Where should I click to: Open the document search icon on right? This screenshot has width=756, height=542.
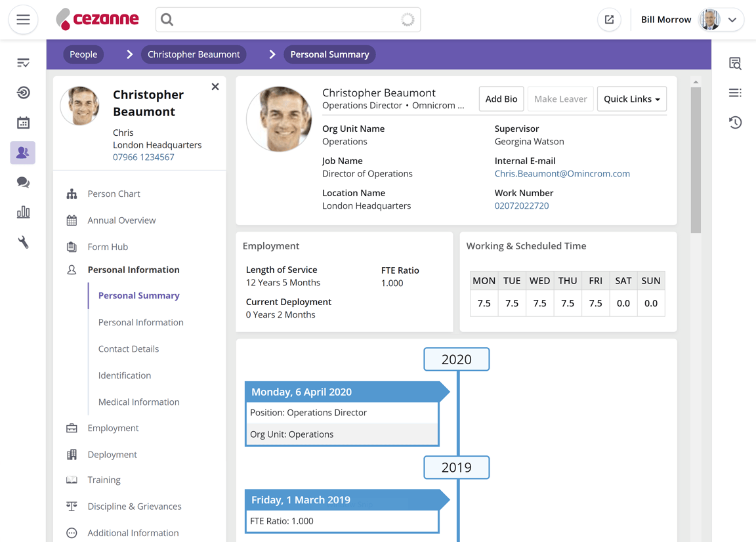pyautogui.click(x=735, y=64)
